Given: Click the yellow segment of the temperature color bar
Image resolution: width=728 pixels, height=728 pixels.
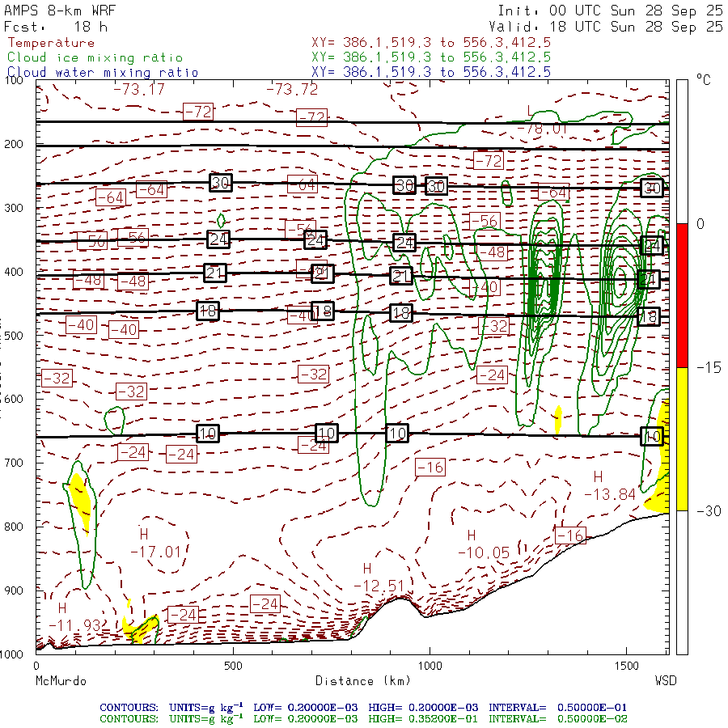Looking at the screenshot, I should (682, 439).
